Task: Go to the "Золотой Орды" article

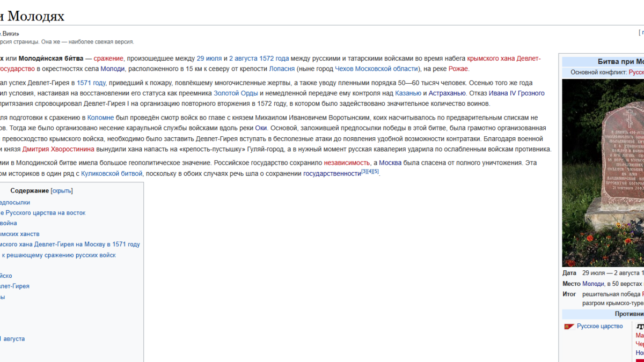Action: pos(236,93)
